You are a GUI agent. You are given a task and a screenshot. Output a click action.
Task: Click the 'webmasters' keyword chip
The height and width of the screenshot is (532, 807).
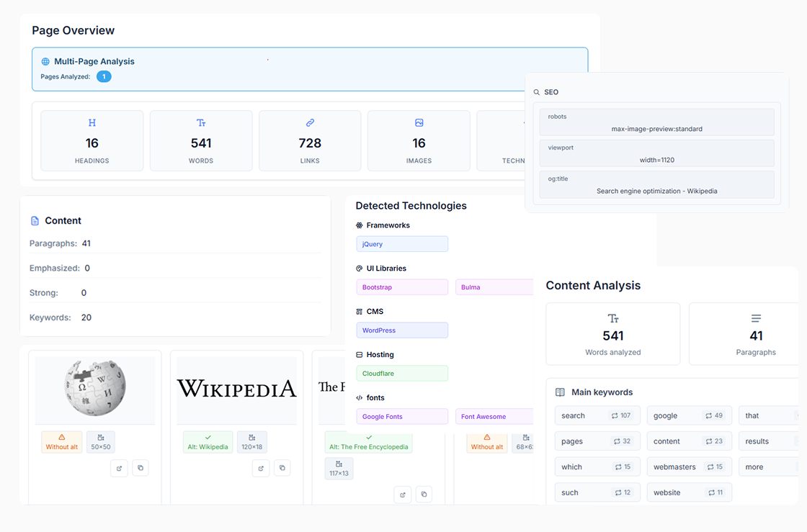[689, 467]
